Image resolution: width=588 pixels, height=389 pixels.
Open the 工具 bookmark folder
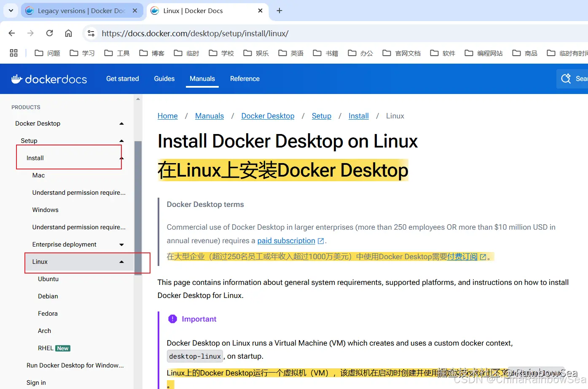point(117,53)
